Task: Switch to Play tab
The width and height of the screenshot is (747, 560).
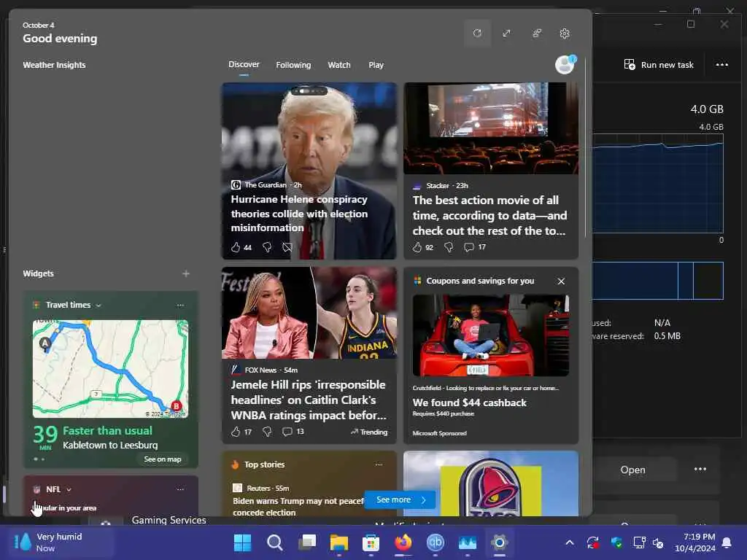Action: (x=376, y=65)
